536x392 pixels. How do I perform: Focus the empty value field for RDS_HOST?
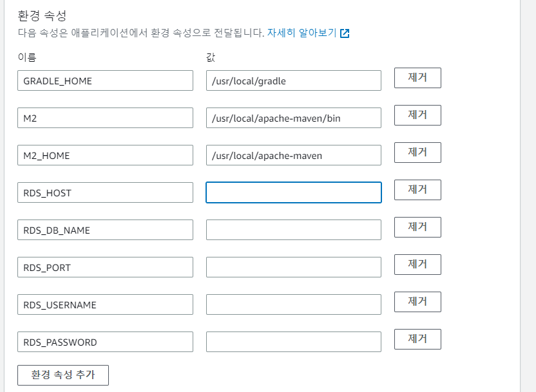[x=294, y=192]
